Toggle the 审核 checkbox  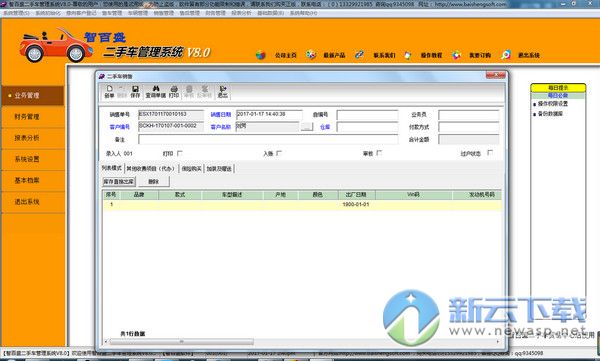point(379,153)
